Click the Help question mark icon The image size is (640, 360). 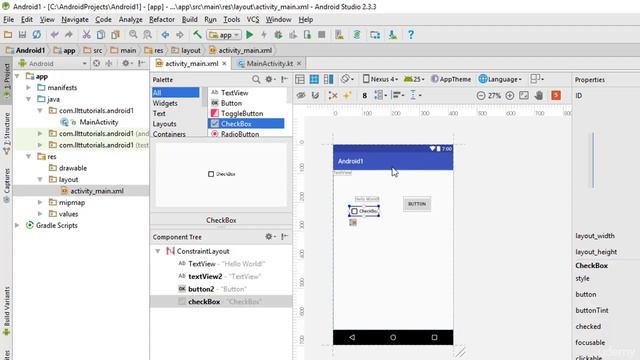(411, 35)
